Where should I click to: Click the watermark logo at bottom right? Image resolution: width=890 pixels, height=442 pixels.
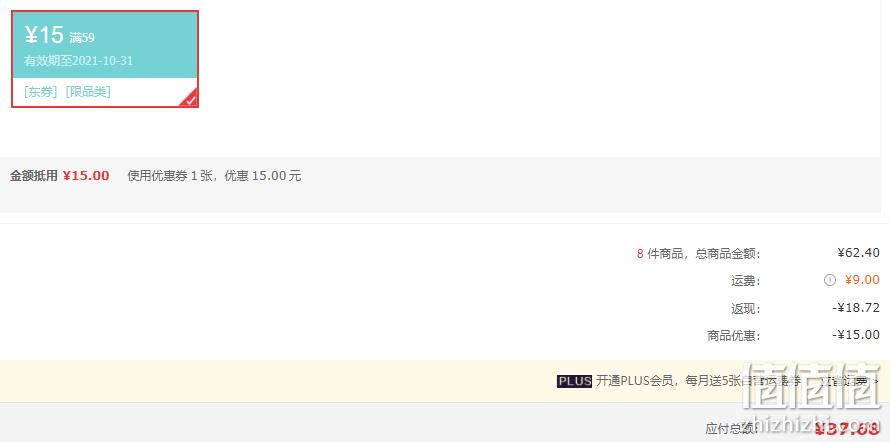[813, 400]
